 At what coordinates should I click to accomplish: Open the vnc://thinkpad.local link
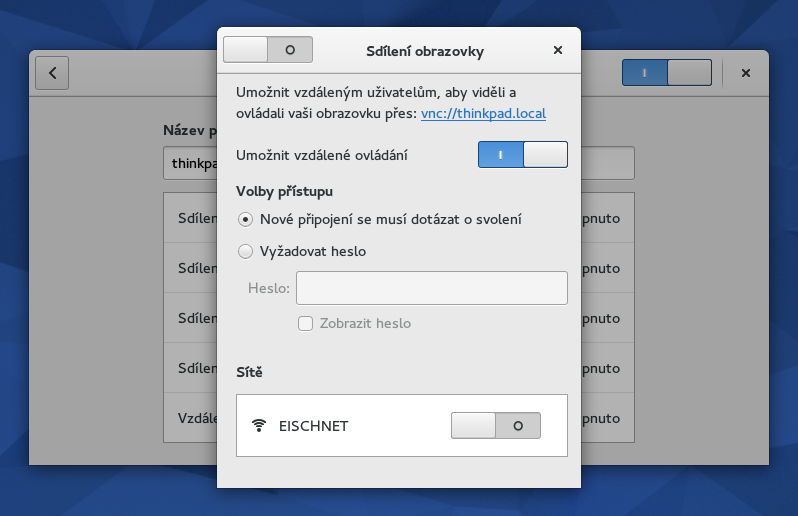click(x=483, y=113)
